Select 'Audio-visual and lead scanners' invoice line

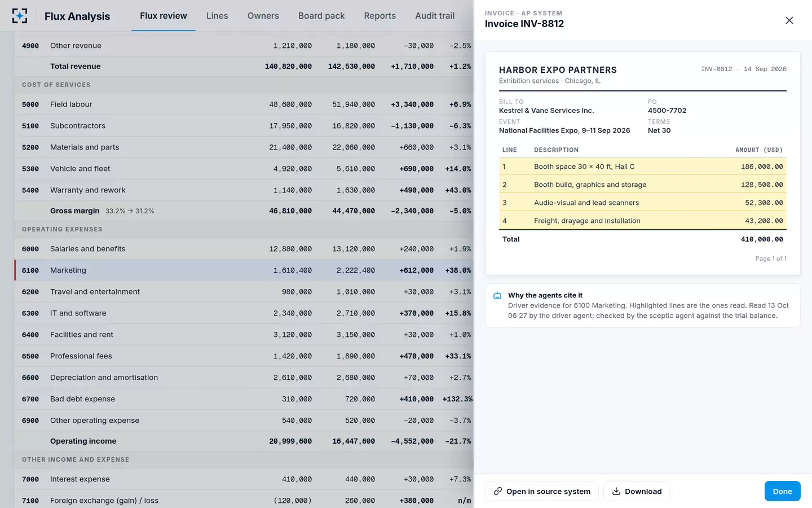pyautogui.click(x=643, y=203)
